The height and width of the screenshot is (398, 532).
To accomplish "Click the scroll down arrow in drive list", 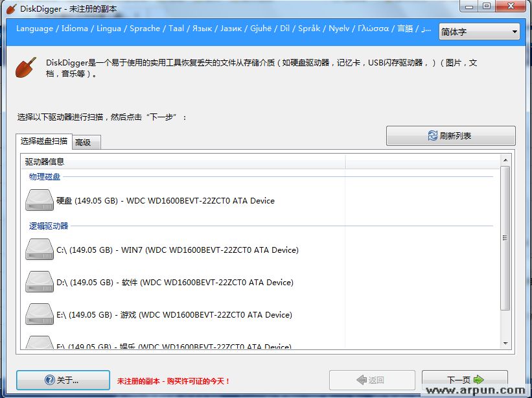I will pyautogui.click(x=505, y=344).
